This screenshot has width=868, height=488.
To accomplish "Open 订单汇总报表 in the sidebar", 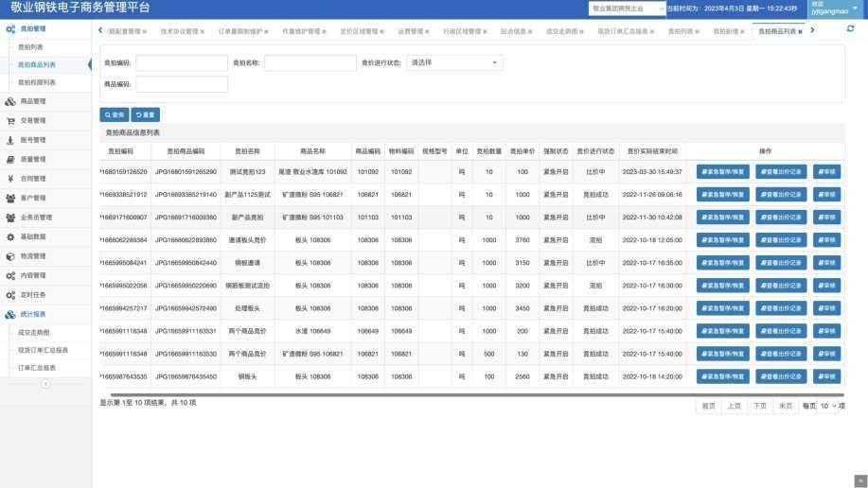I will coord(37,368).
